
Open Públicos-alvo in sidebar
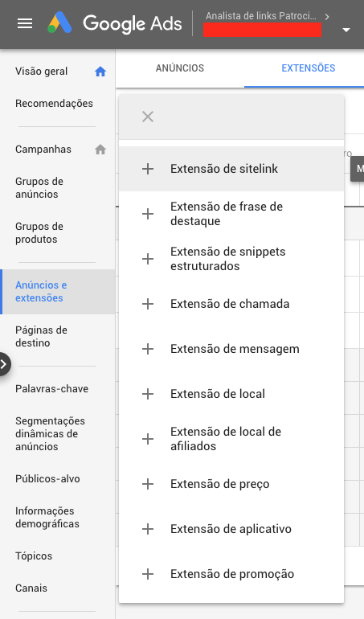point(47,479)
